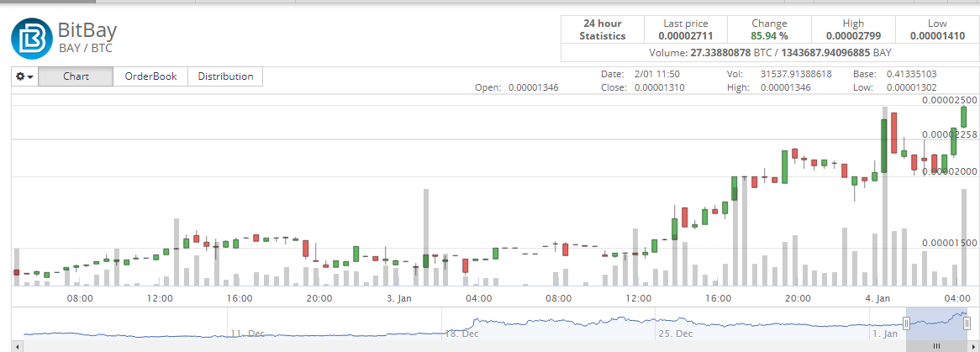980x352 pixels.
Task: Click the Last price value in statistics
Action: [x=686, y=36]
